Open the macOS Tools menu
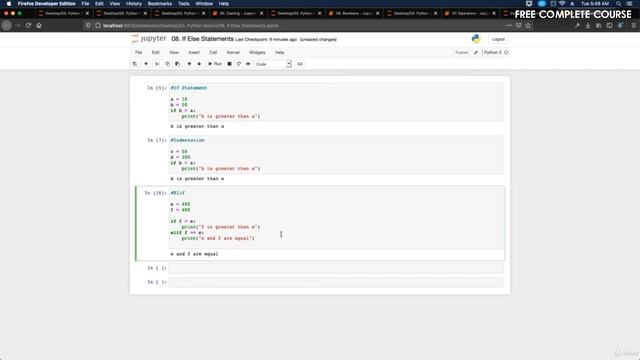Image resolution: width=640 pixels, height=360 pixels. pyautogui.click(x=184, y=4)
